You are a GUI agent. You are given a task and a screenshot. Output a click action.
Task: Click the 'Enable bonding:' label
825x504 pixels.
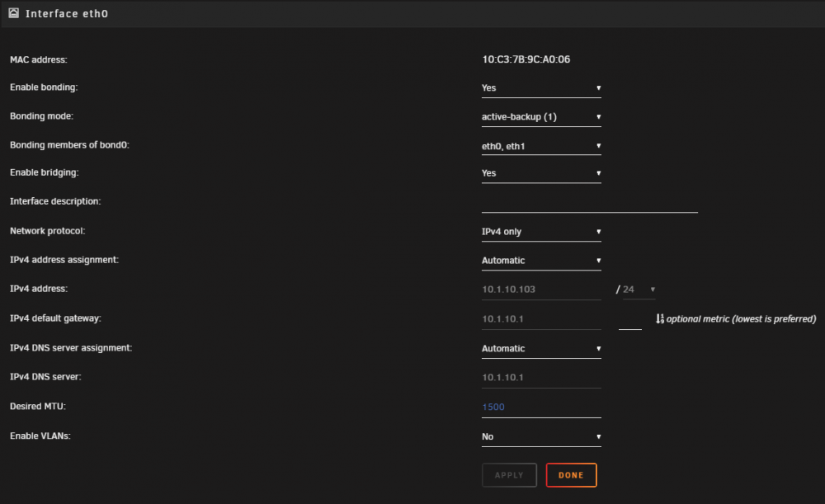tap(44, 87)
